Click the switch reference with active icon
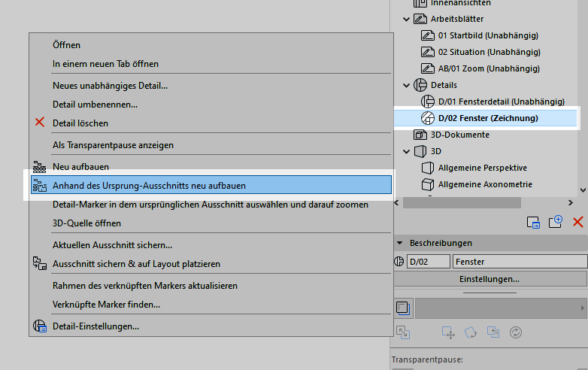 [493, 332]
